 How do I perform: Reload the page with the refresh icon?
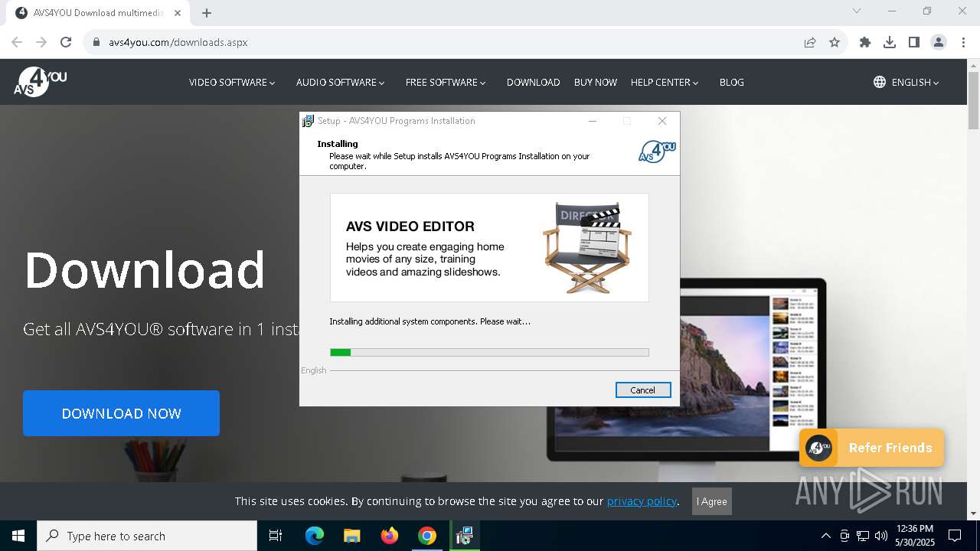point(66,42)
